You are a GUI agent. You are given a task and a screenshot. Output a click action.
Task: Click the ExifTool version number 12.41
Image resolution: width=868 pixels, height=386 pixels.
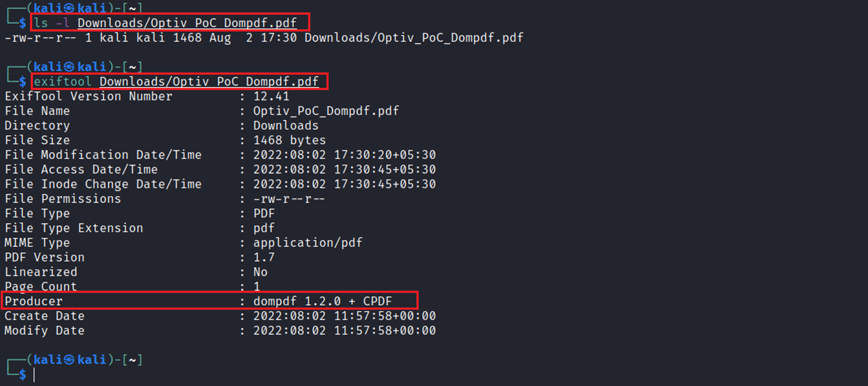click(x=271, y=96)
